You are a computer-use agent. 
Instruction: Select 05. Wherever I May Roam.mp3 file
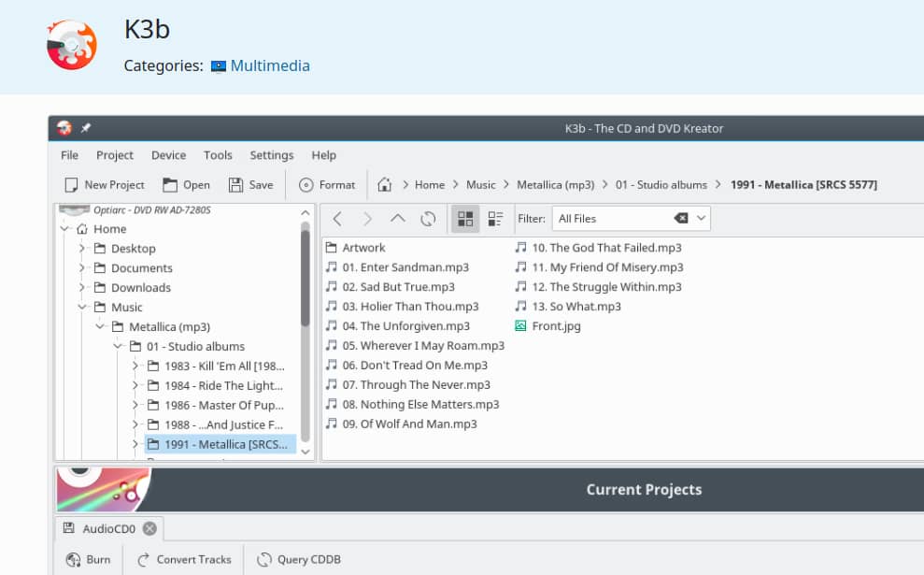[416, 346]
